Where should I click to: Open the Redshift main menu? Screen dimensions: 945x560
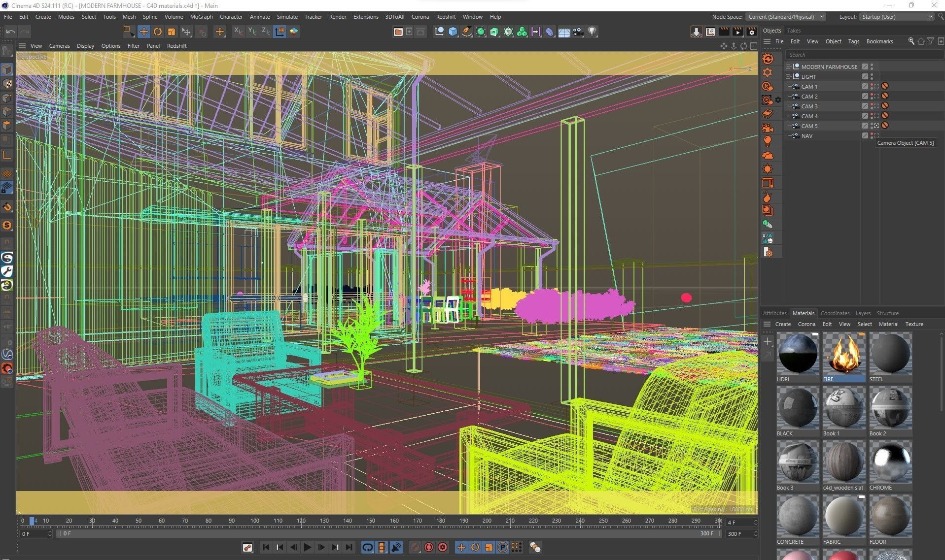tap(446, 17)
